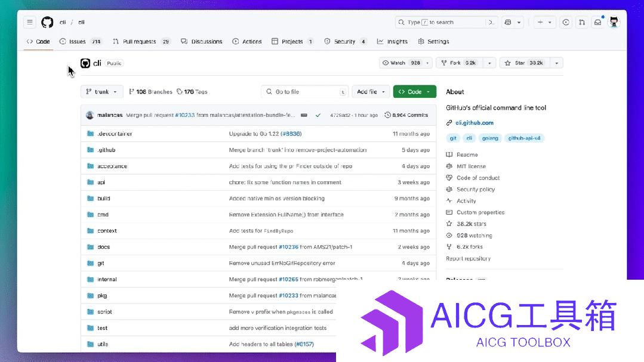Open the #8836 link in .devcontainer row
Viewport: 644px width, 362px height.
291,134
